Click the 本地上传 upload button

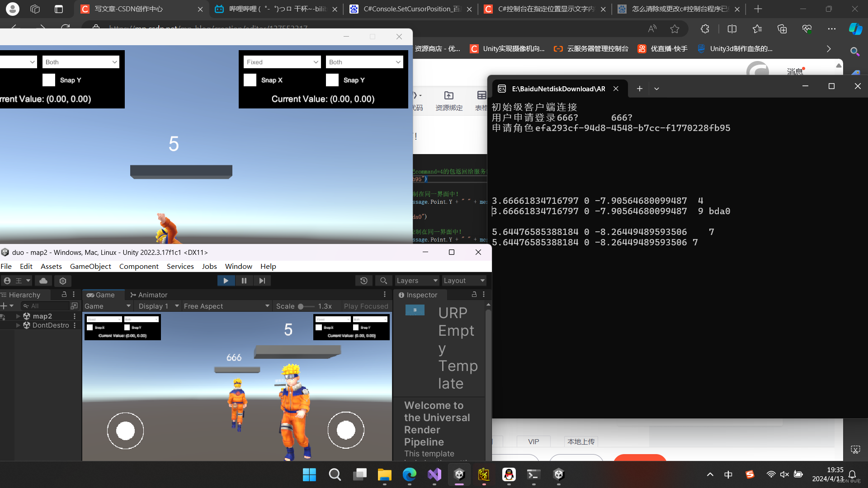coord(581,441)
